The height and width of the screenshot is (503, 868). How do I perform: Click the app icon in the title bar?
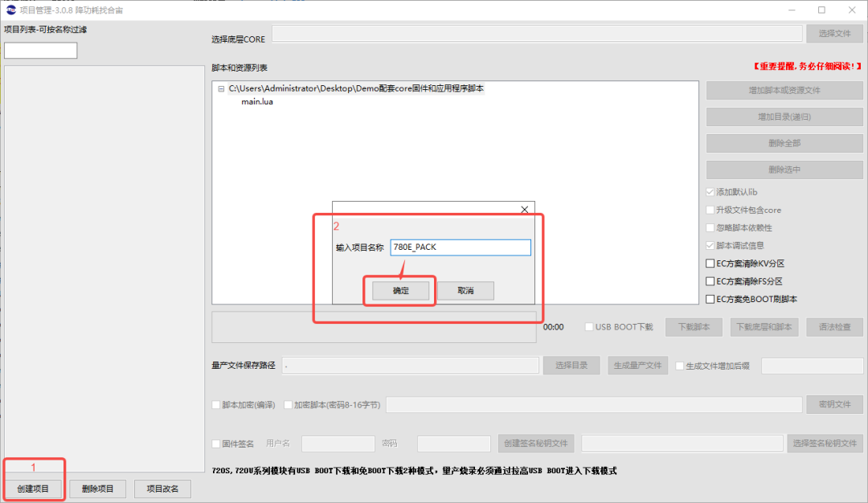(x=10, y=10)
